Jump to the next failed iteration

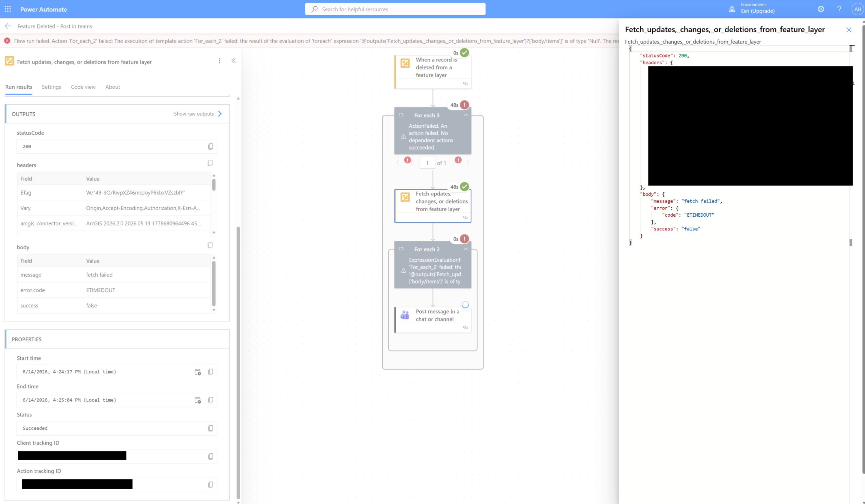click(x=458, y=160)
